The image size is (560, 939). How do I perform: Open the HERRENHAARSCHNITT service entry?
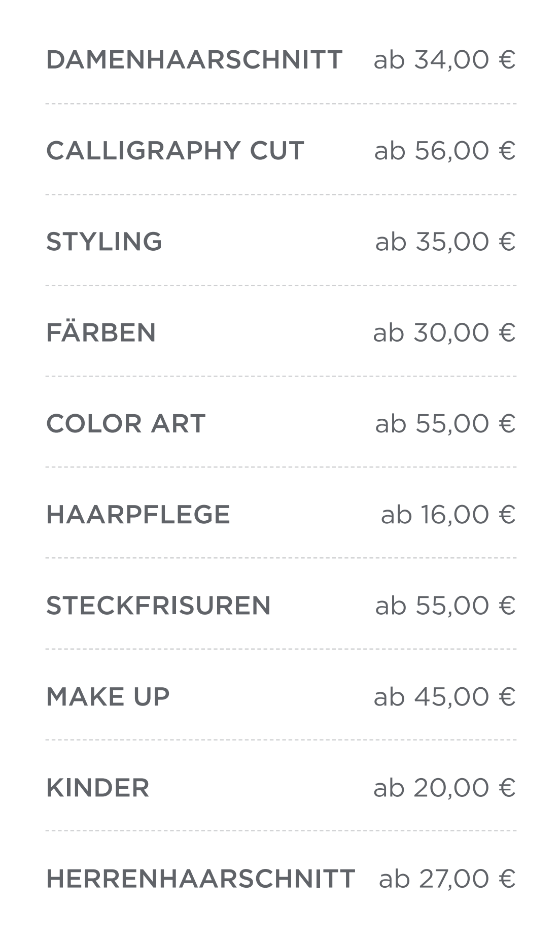tap(201, 879)
